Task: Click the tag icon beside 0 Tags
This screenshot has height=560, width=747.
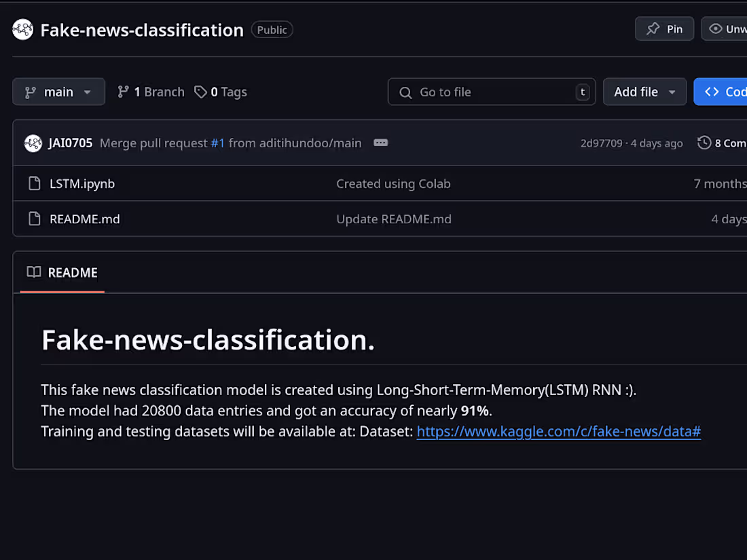Action: 200,92
